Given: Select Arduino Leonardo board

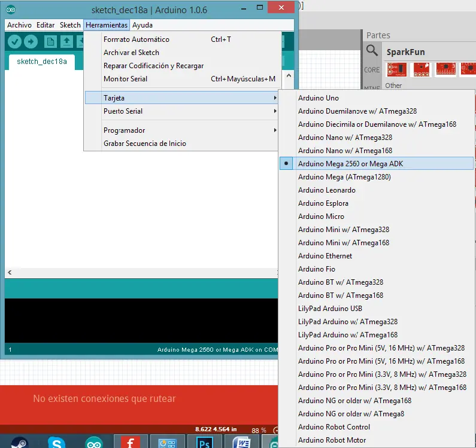Looking at the screenshot, I should click(377, 190).
